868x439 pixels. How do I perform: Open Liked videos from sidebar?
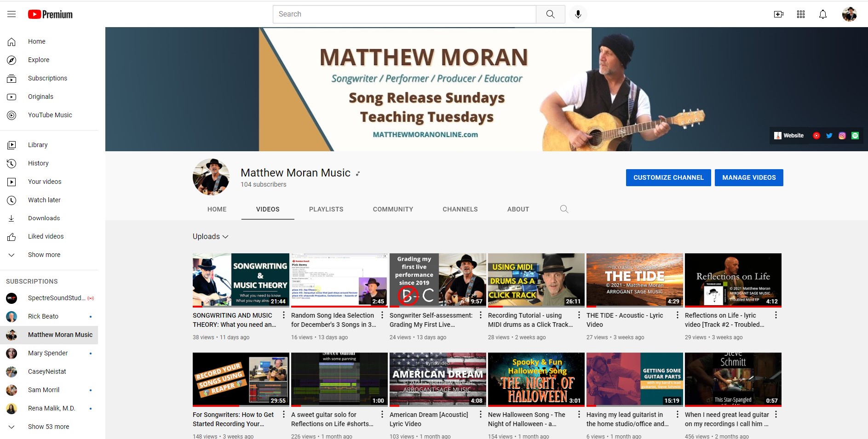pos(49,236)
